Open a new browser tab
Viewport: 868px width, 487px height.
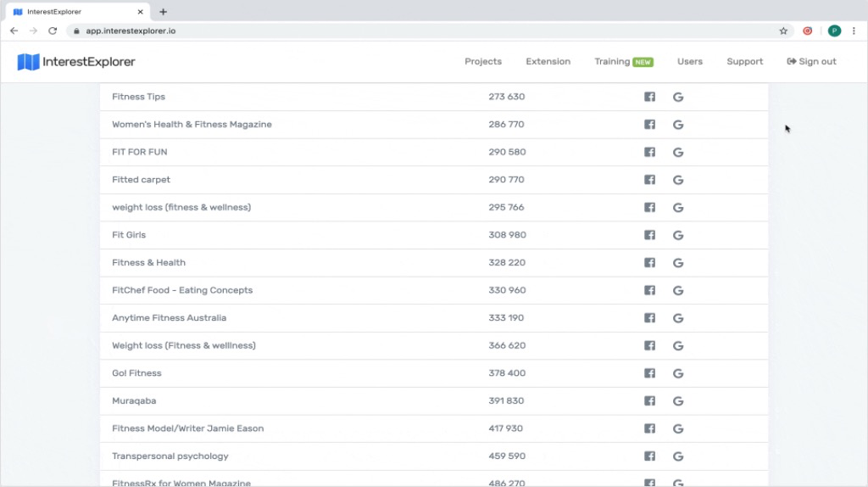click(164, 12)
